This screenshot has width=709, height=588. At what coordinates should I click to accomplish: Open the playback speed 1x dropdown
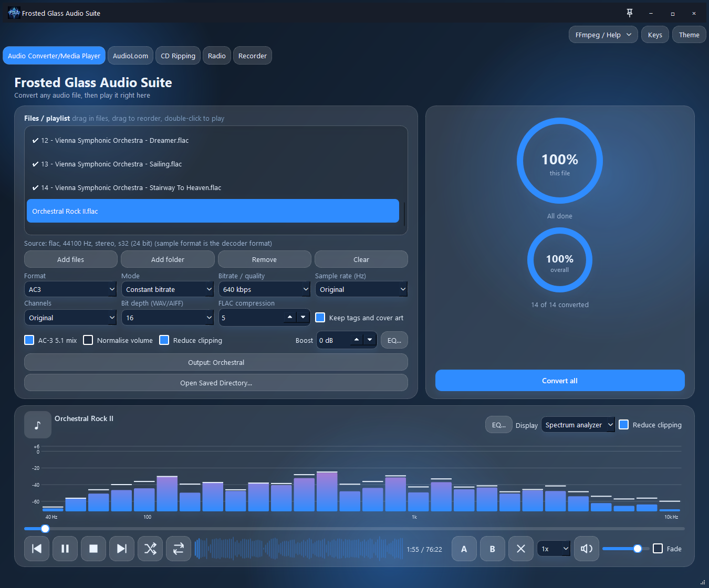(554, 549)
